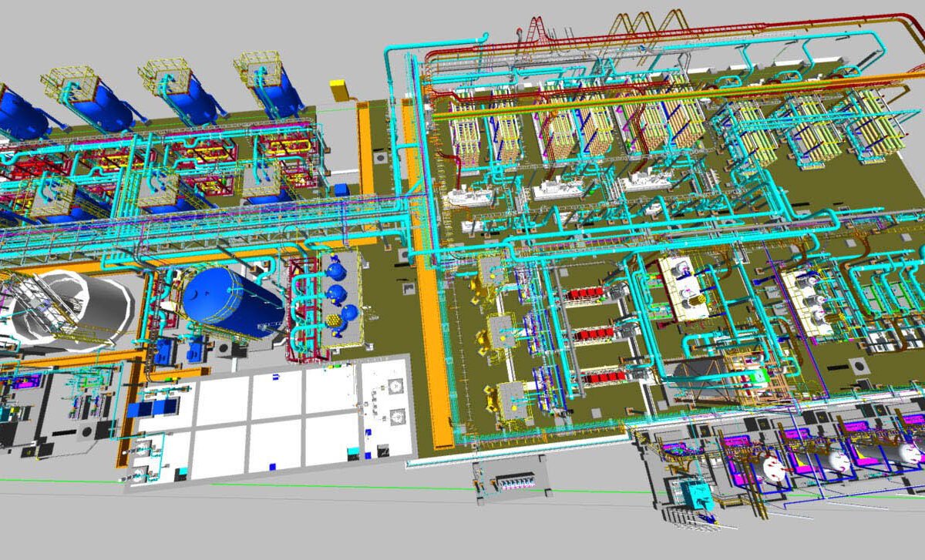925x560 pixels.
Task: Click the yellow box at plant top edge
Action: (340, 90)
